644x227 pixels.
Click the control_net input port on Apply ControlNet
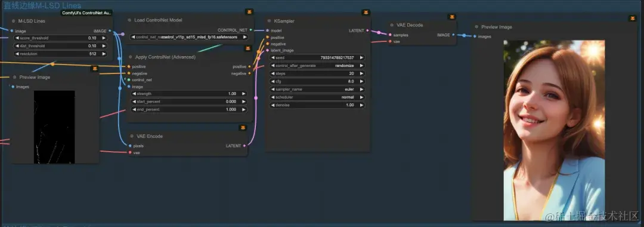pyautogui.click(x=129, y=80)
